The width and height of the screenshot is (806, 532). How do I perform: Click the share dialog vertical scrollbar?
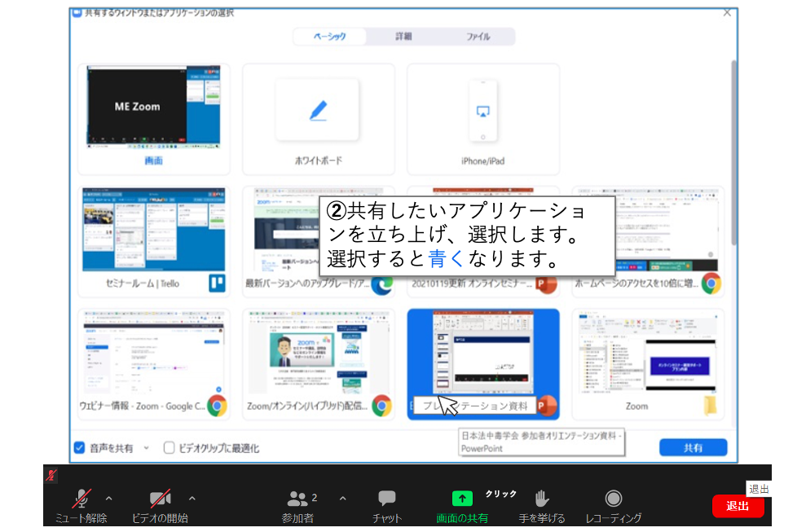pyautogui.click(x=733, y=152)
